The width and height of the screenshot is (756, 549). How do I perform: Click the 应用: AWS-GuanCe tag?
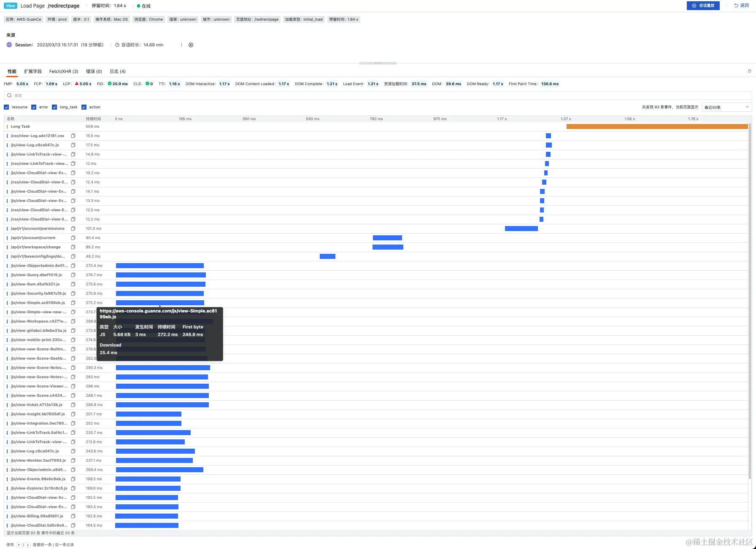24,19
